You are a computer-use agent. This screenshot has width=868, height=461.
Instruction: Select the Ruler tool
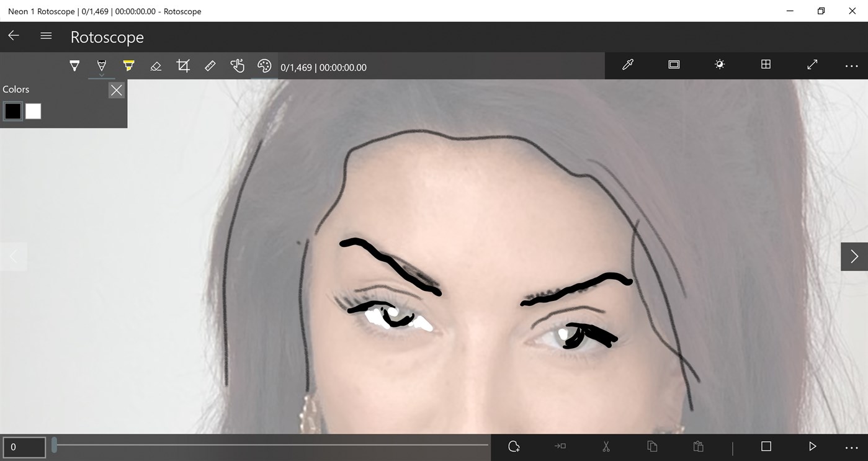(210, 65)
